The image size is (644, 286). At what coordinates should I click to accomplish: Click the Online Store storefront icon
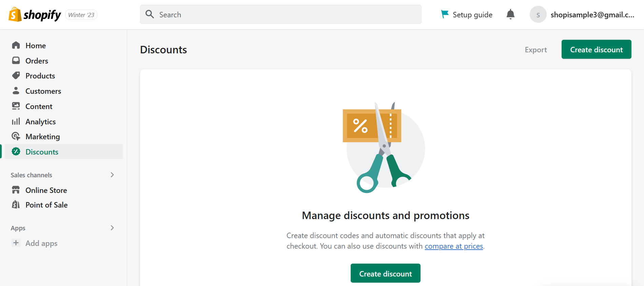pos(16,190)
